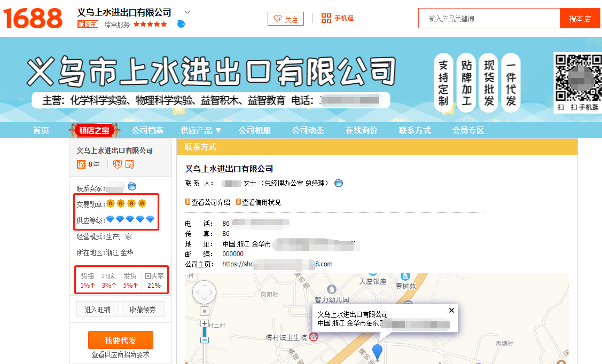Click the orange 我要代发 button

[x=121, y=340]
